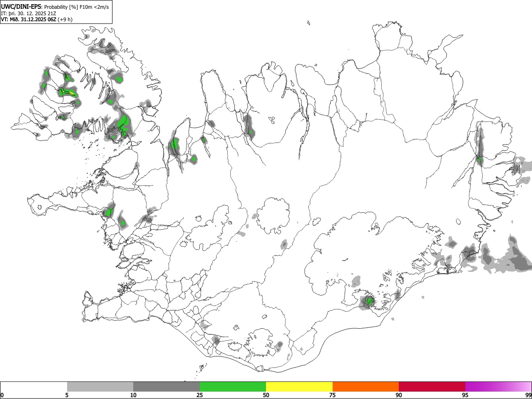Click the orange 75–90% legend swatch
Viewport: 532px width, 399px height.
click(365, 387)
